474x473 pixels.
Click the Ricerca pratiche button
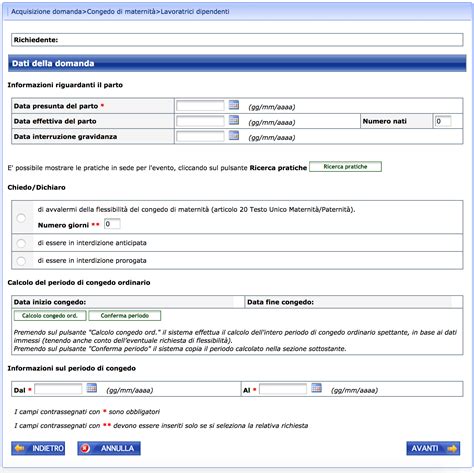345,167
